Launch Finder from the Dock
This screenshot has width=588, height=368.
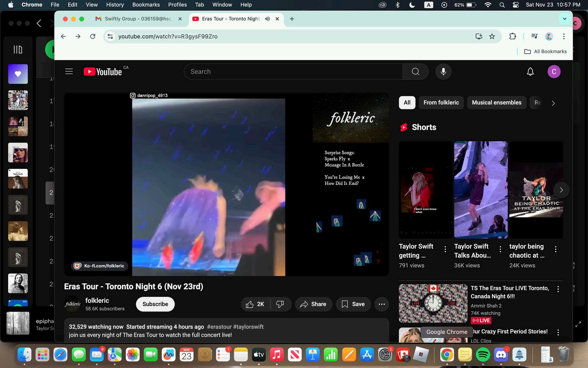tap(24, 355)
